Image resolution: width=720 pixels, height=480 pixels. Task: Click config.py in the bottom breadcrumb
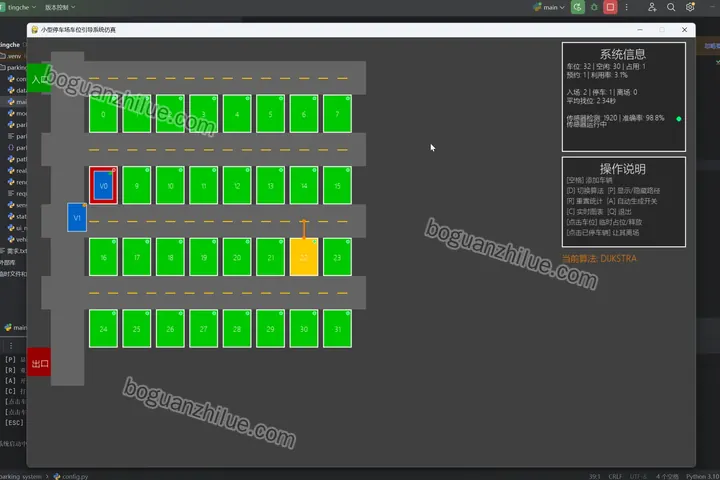[71, 476]
